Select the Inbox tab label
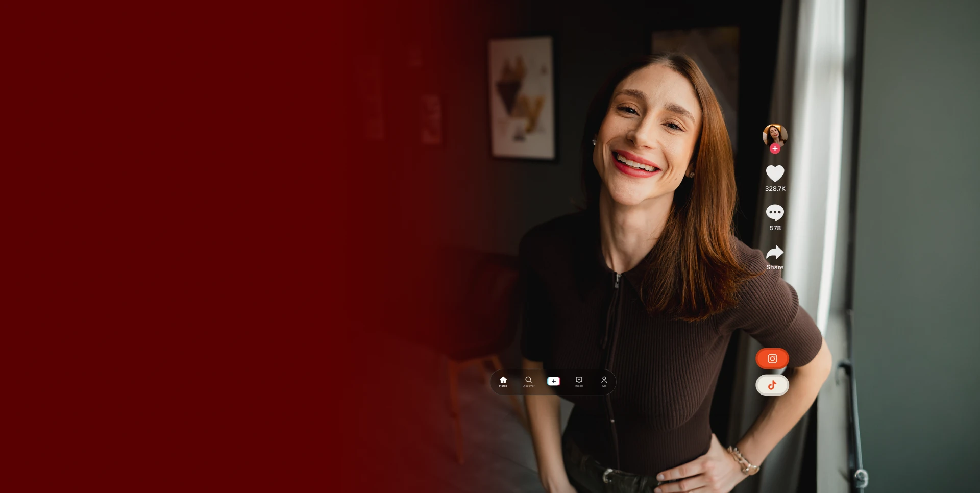 click(579, 386)
